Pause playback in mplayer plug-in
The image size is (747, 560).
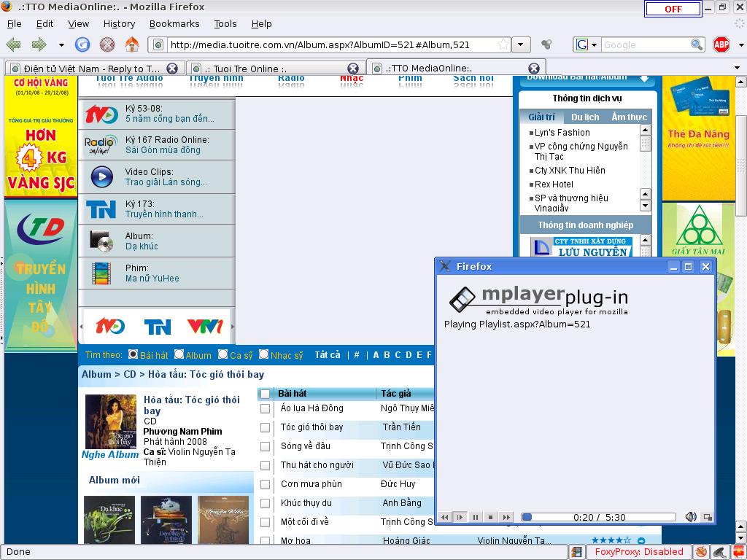476,517
